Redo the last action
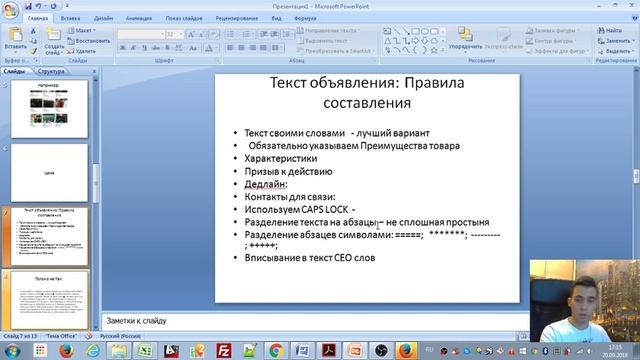This screenshot has height=360, width=640. coord(53,6)
